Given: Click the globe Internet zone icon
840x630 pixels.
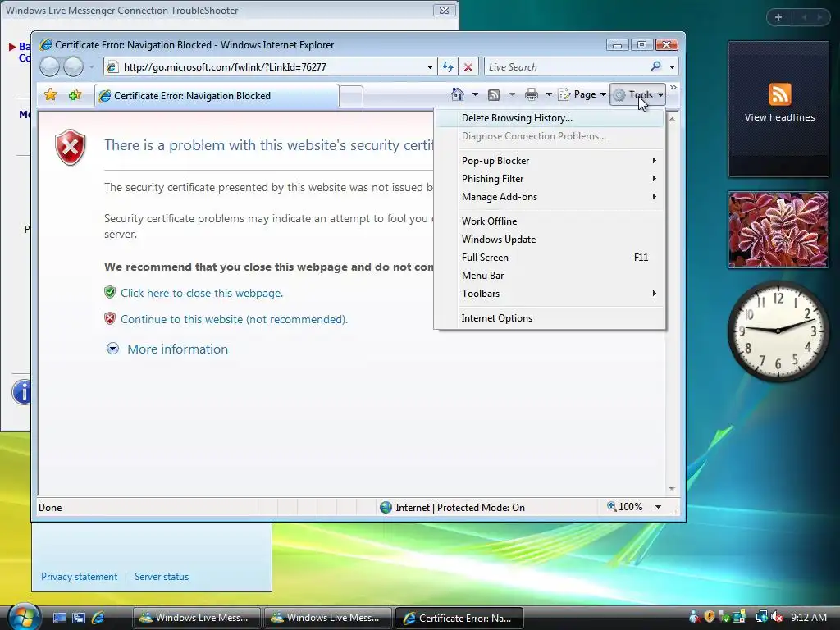Looking at the screenshot, I should pyautogui.click(x=386, y=507).
